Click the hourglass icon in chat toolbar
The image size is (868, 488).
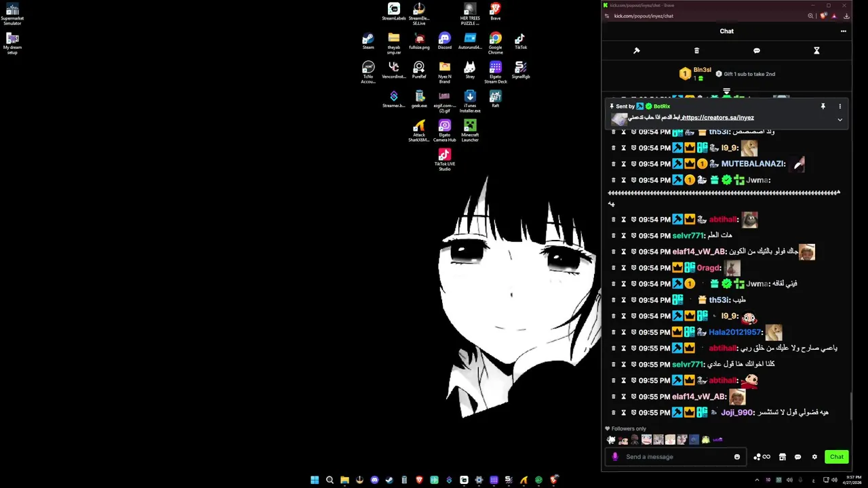click(816, 51)
